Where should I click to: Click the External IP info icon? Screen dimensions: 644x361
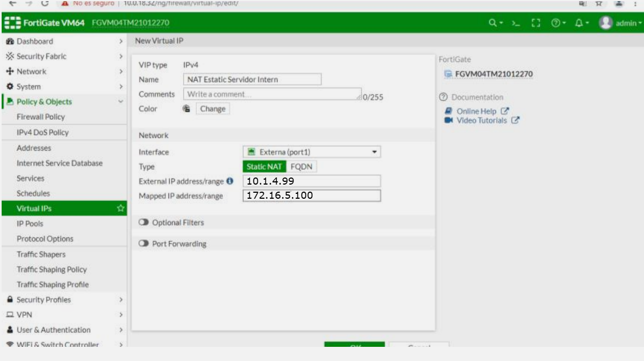(x=230, y=181)
